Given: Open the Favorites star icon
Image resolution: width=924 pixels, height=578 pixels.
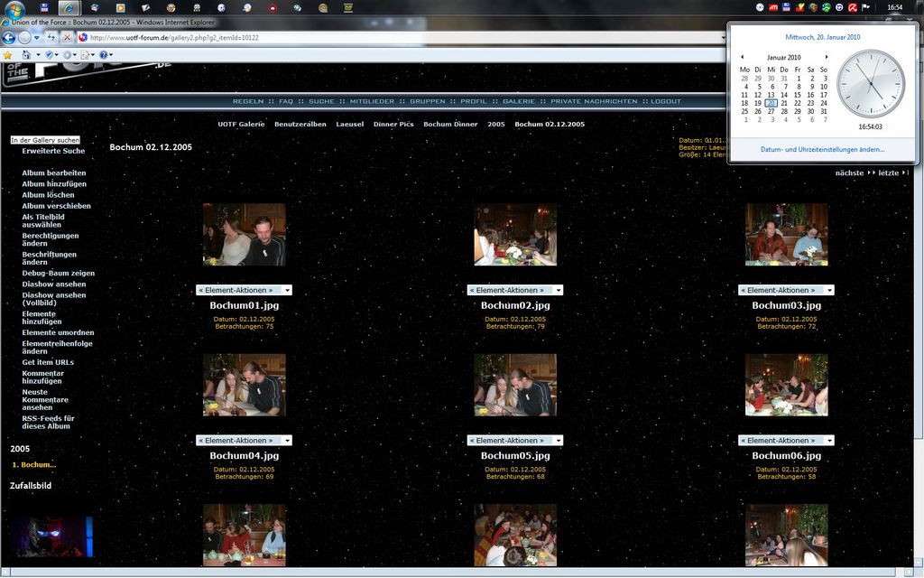Looking at the screenshot, I should (8, 55).
